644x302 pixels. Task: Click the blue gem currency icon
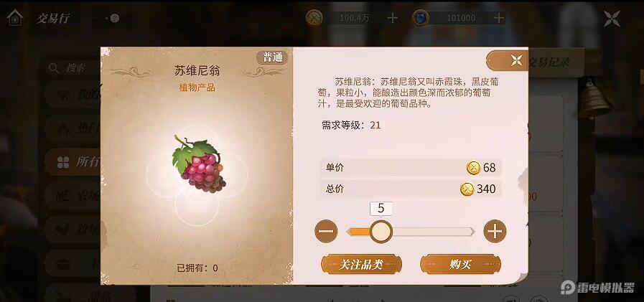pyautogui.click(x=421, y=18)
